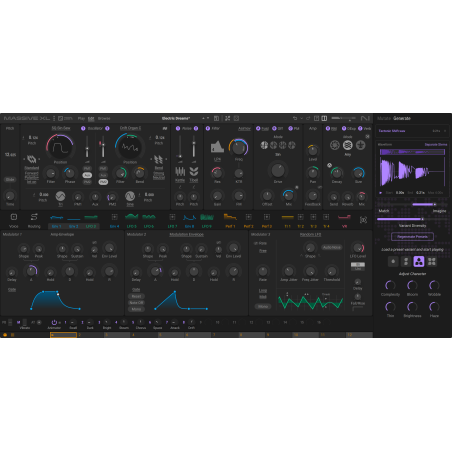Click the redo arrow in header
The image size is (452, 452).
coord(308,118)
